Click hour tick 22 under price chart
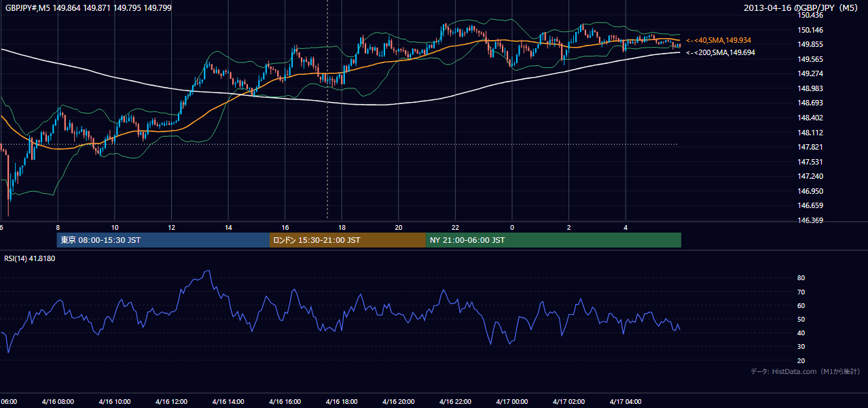This screenshot has height=408, width=868. tap(455, 228)
